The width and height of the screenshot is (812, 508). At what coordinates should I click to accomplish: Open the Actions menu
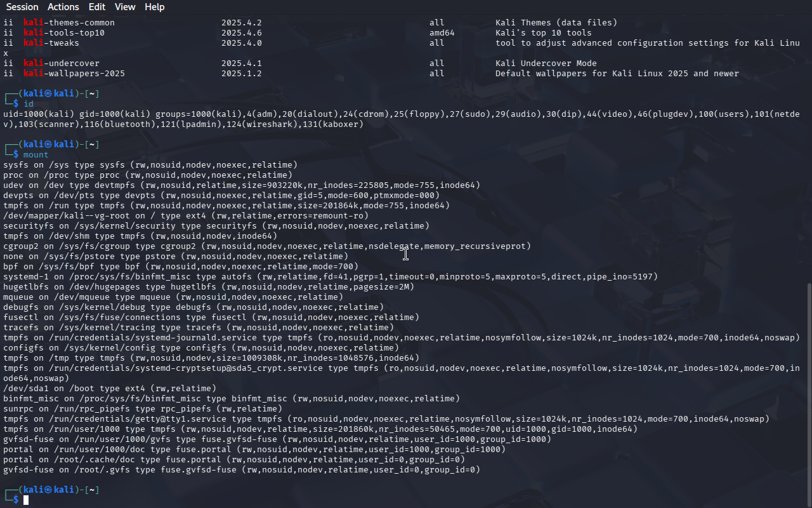[63, 7]
